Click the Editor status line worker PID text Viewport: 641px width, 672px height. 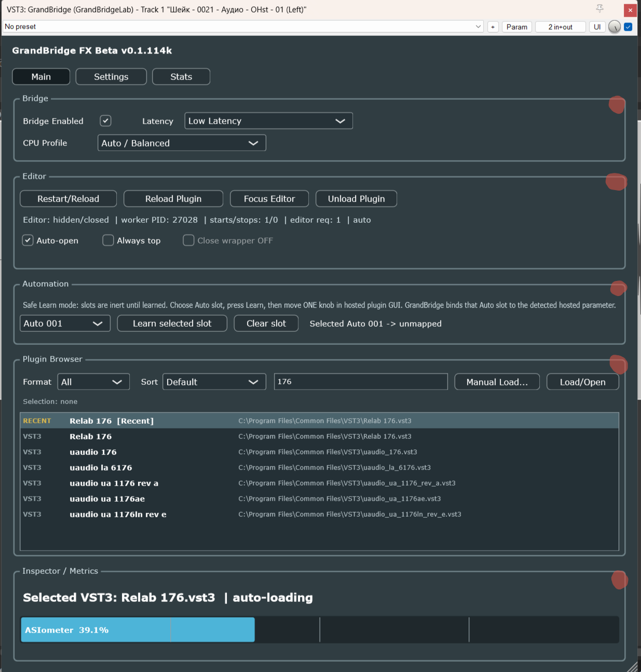pyautogui.click(x=159, y=220)
